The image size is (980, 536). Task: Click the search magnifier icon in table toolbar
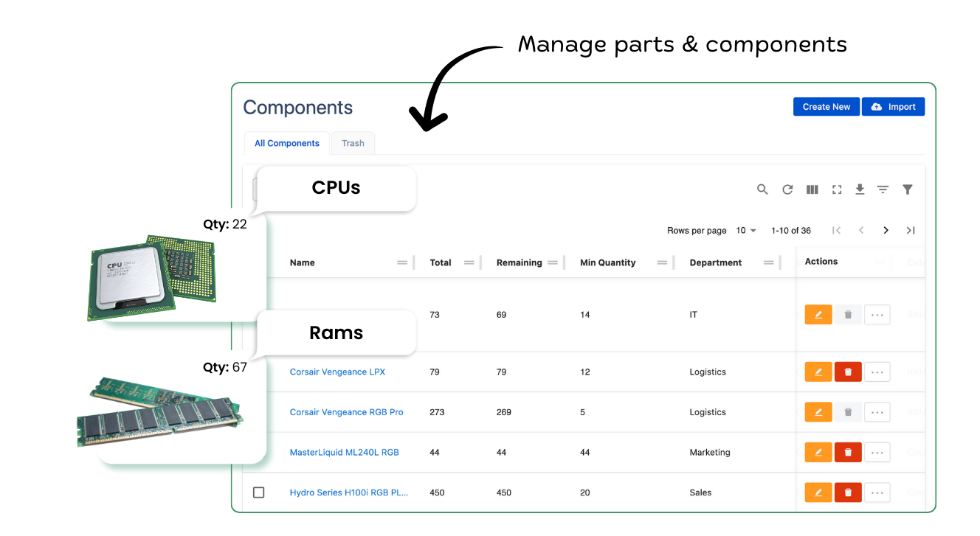pyautogui.click(x=762, y=189)
